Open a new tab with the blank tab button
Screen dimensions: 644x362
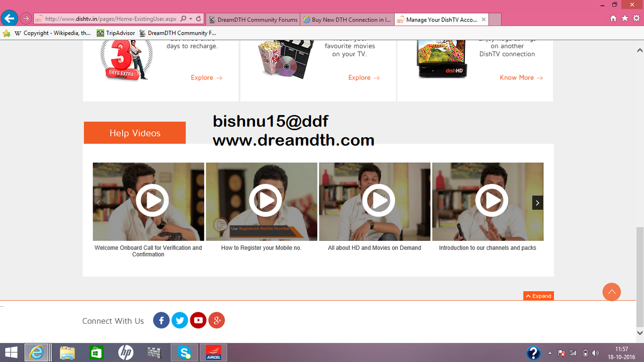tap(495, 20)
